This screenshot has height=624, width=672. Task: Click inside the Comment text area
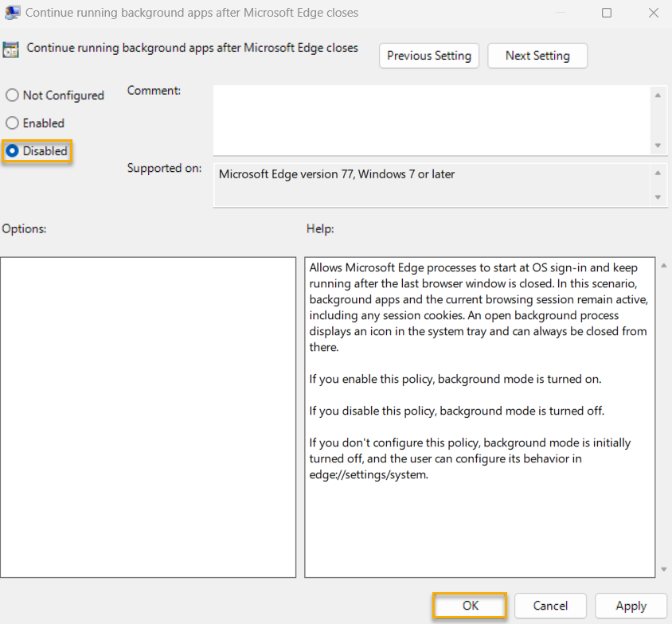coord(430,119)
